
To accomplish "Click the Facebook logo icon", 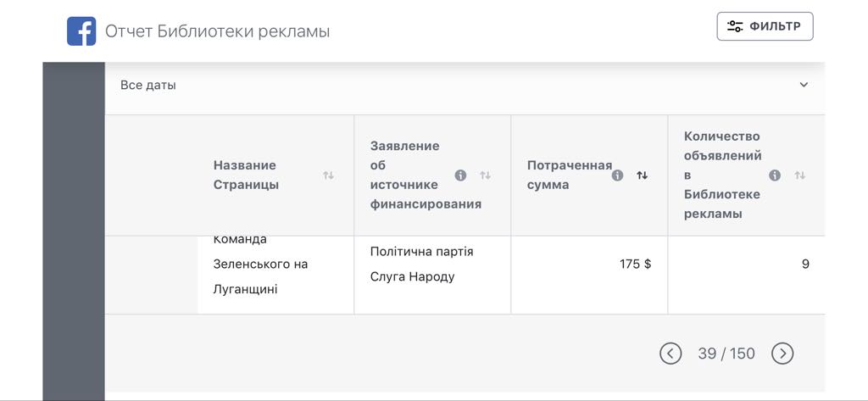I will click(x=81, y=31).
